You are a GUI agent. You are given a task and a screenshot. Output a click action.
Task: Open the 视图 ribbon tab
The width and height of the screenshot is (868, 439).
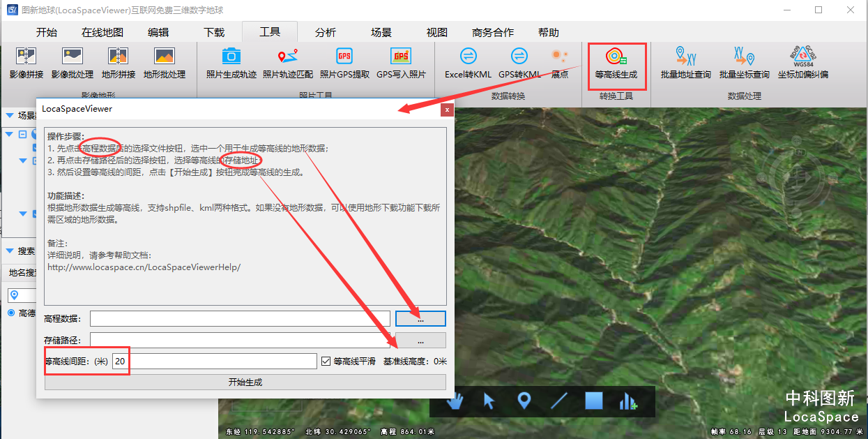click(x=437, y=32)
